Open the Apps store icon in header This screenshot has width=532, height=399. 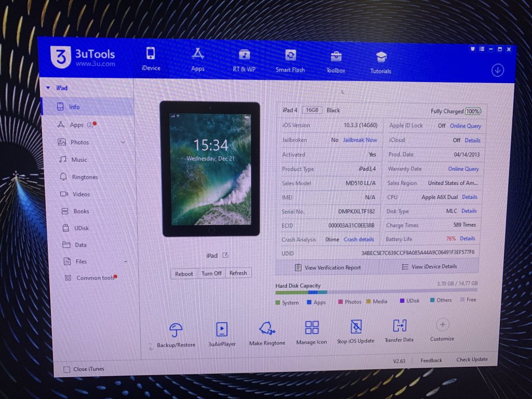197,60
